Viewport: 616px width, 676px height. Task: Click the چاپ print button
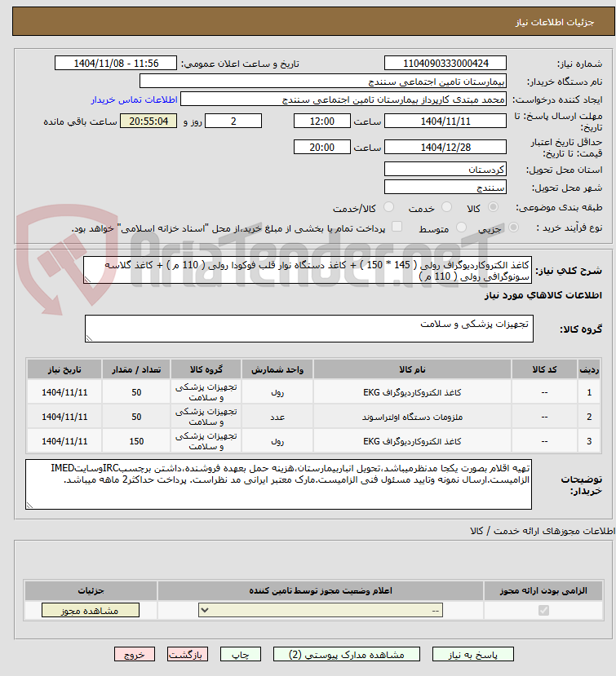pyautogui.click(x=240, y=655)
